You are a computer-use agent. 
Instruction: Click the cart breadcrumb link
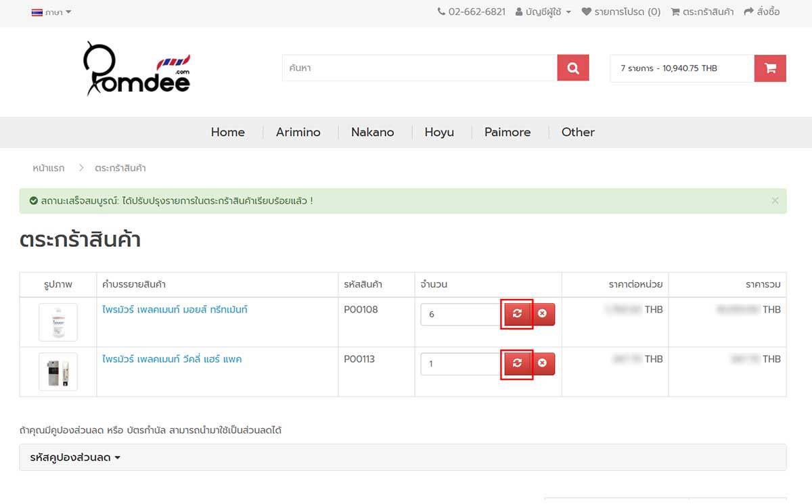coord(120,168)
